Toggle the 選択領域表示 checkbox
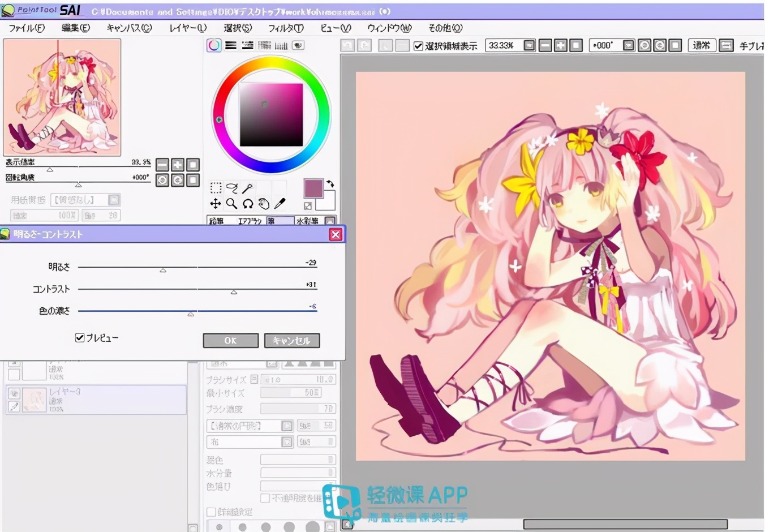765x532 pixels. pos(418,46)
